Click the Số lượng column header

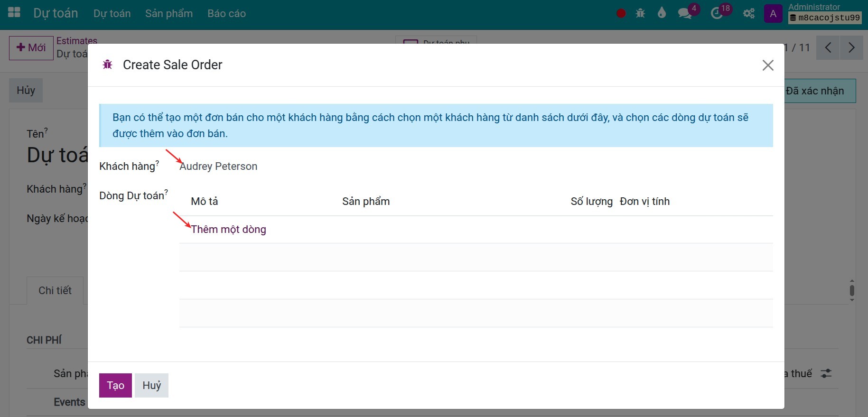pos(591,201)
